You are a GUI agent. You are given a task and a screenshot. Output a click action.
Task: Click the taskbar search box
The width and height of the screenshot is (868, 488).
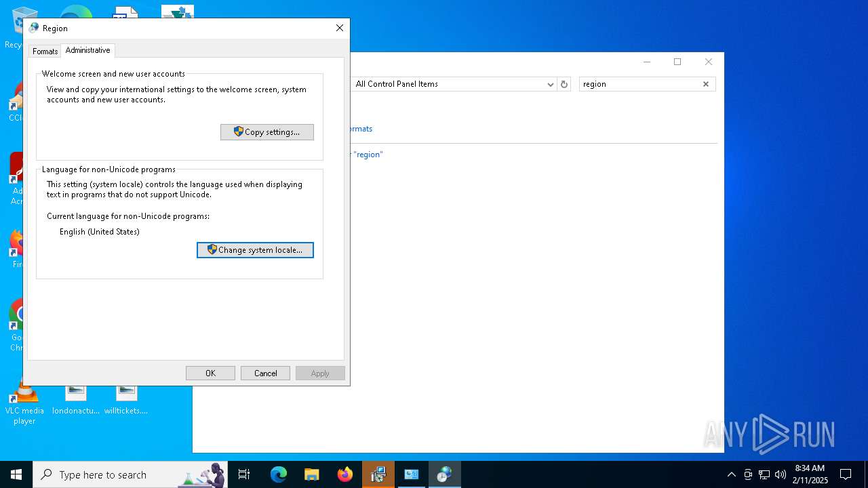pos(130,474)
